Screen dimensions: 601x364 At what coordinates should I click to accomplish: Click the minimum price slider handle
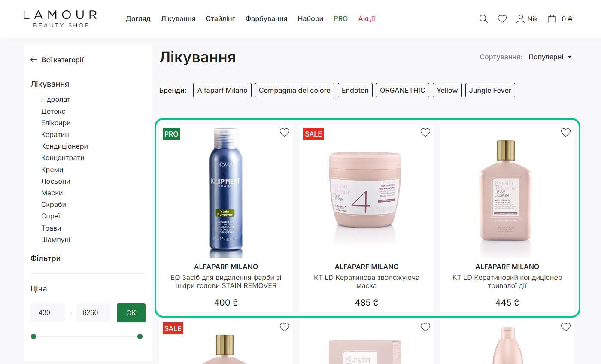(33, 337)
